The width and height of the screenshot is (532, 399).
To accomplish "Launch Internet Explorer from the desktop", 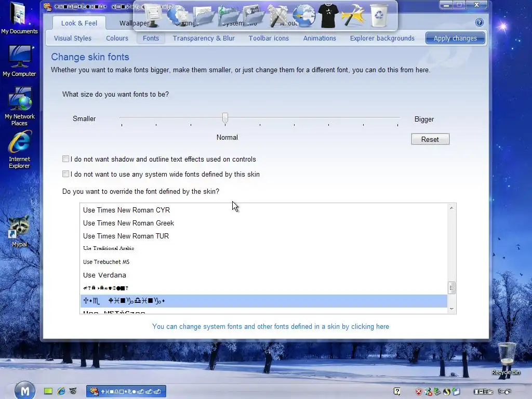I will (x=19, y=150).
